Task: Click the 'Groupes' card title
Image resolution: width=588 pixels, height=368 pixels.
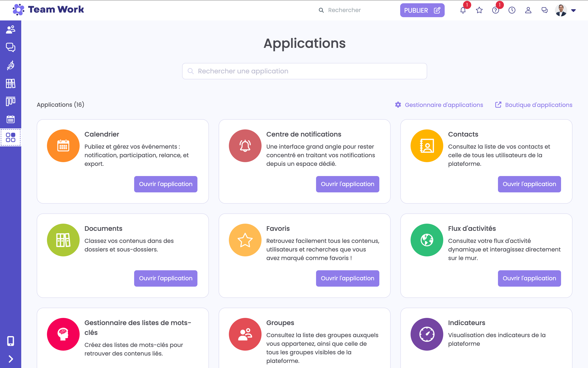Action: [x=280, y=323]
